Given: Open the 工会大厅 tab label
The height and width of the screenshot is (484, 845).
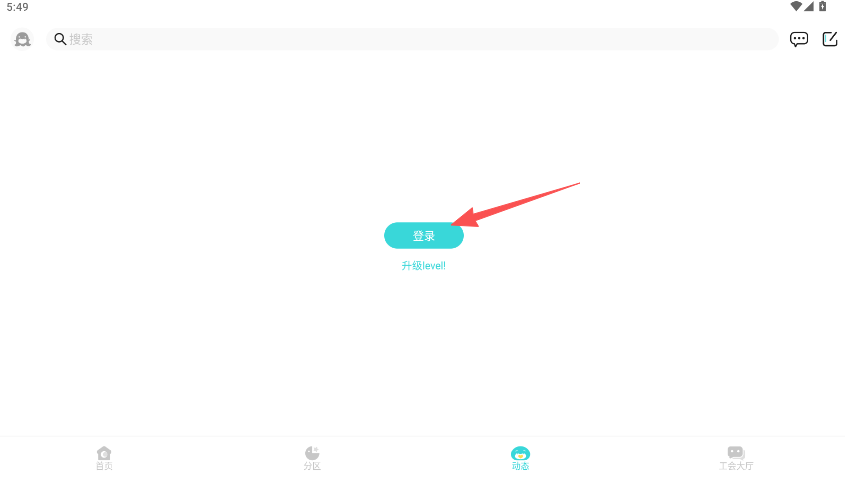Looking at the screenshot, I should click(736, 466).
